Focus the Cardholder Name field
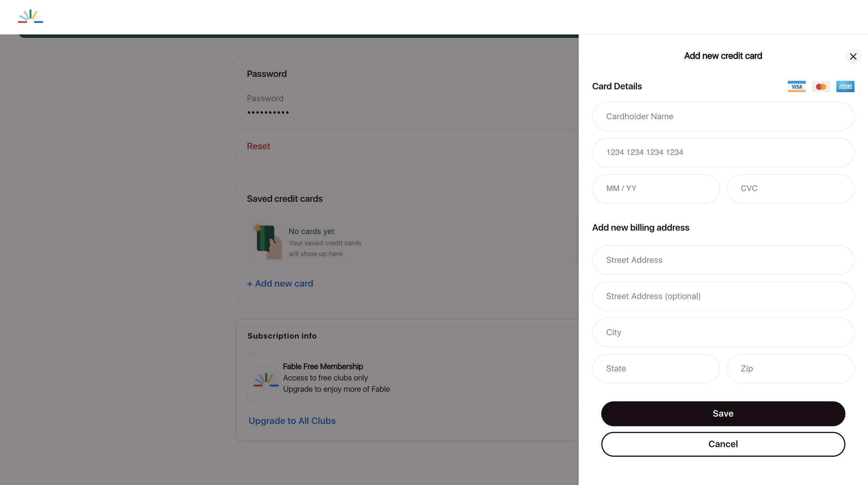 (x=723, y=117)
